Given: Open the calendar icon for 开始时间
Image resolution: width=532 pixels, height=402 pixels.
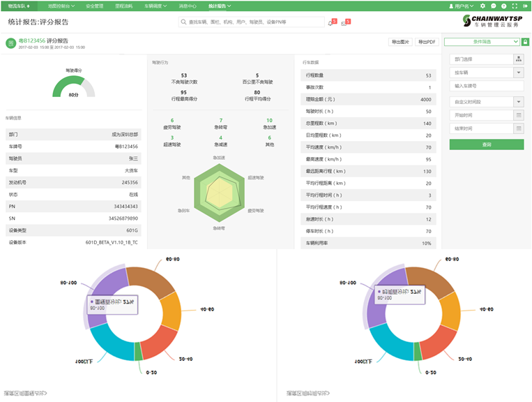Looking at the screenshot, I should pos(519,115).
